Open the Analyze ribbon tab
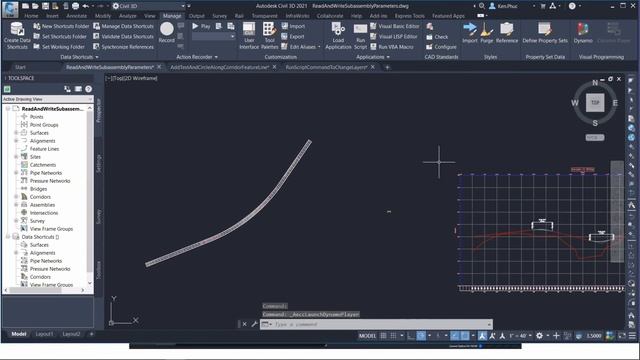 point(127,16)
